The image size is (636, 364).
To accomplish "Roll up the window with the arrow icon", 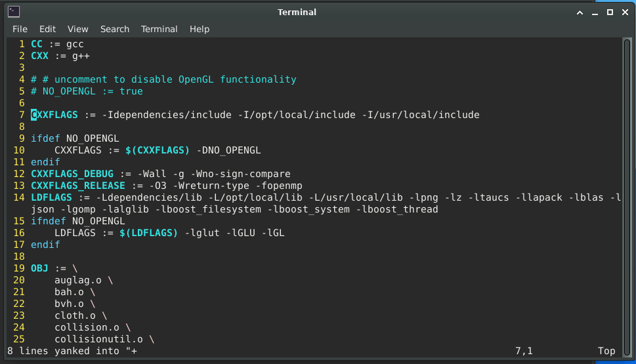I will (x=580, y=12).
